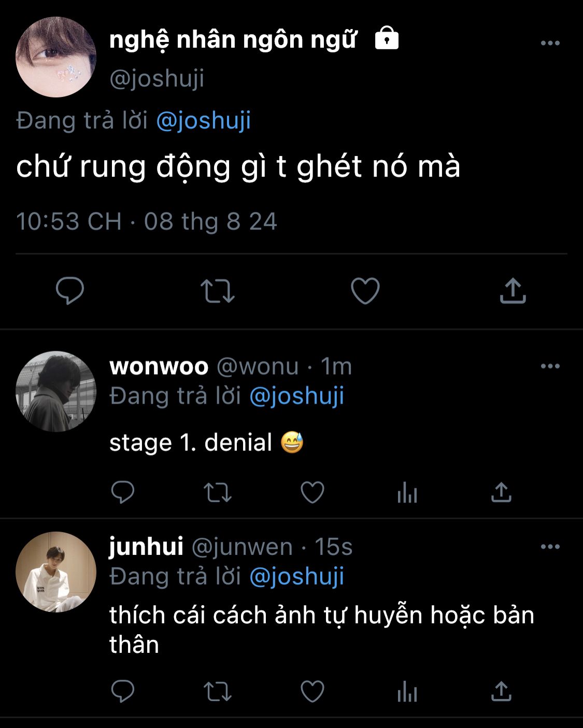Share the main joshuji tweet
Viewport: 583px width, 728px height.
[513, 290]
